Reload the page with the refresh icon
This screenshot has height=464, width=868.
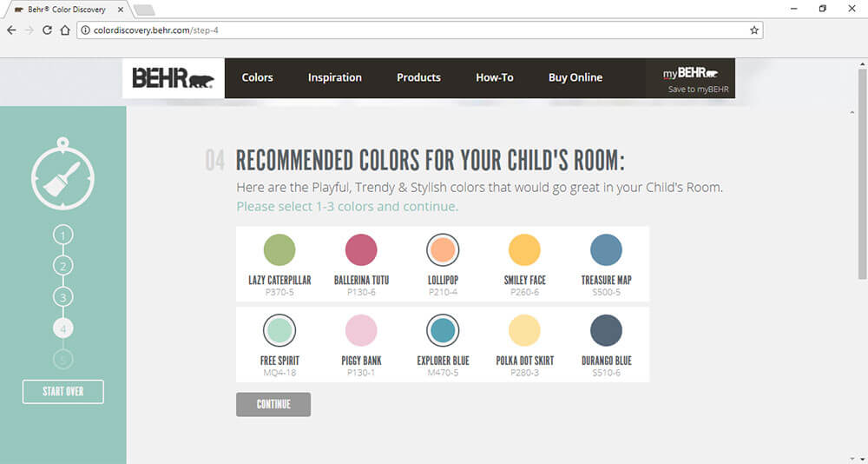point(47,30)
